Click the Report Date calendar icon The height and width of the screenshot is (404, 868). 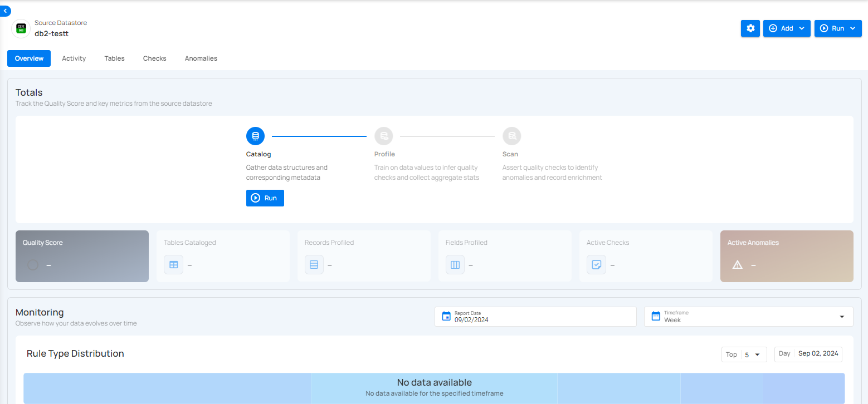coord(446,317)
